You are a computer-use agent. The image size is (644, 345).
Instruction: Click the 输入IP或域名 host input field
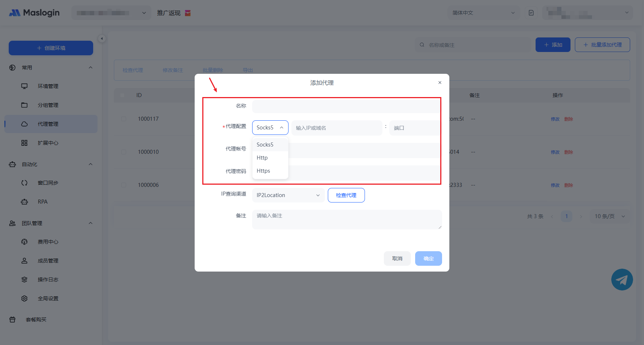[337, 128]
